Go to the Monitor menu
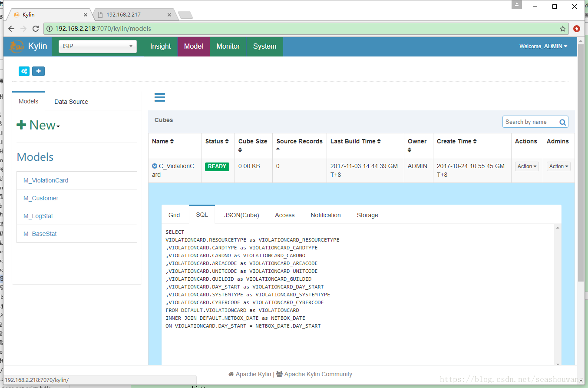 pos(228,46)
